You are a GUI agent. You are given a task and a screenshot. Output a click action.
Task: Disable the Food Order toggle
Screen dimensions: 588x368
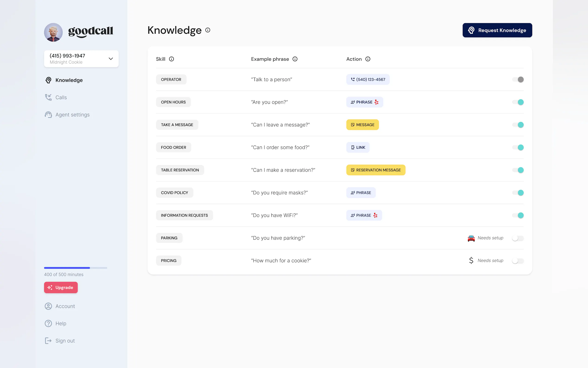518,147
